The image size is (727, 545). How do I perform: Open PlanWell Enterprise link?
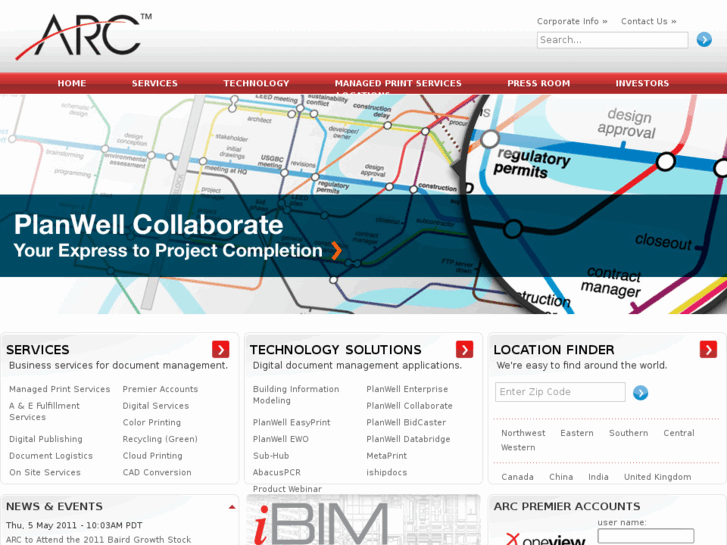pyautogui.click(x=407, y=389)
